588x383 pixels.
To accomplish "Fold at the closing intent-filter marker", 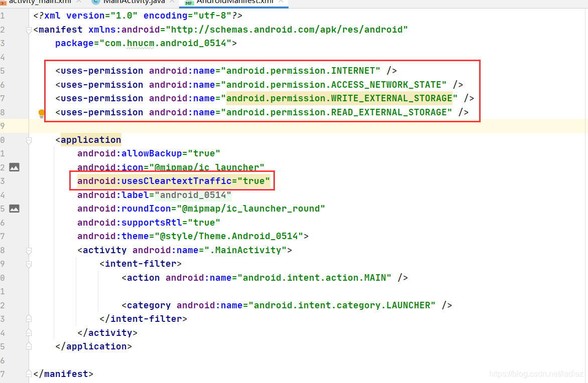I will coord(29,319).
